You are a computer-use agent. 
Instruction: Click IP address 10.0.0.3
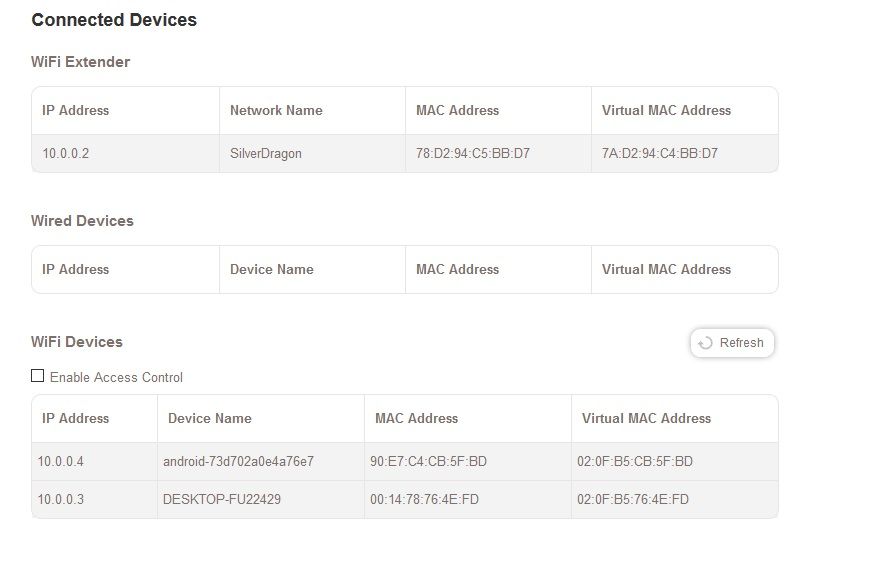point(61,499)
